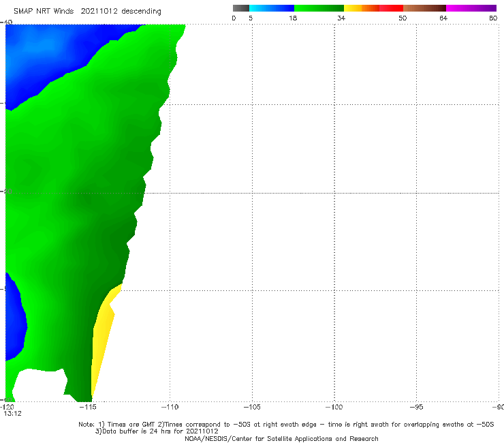Image resolution: width=504 pixels, height=443 pixels.
Task: Click the color bar label '34'
Action: (341, 18)
